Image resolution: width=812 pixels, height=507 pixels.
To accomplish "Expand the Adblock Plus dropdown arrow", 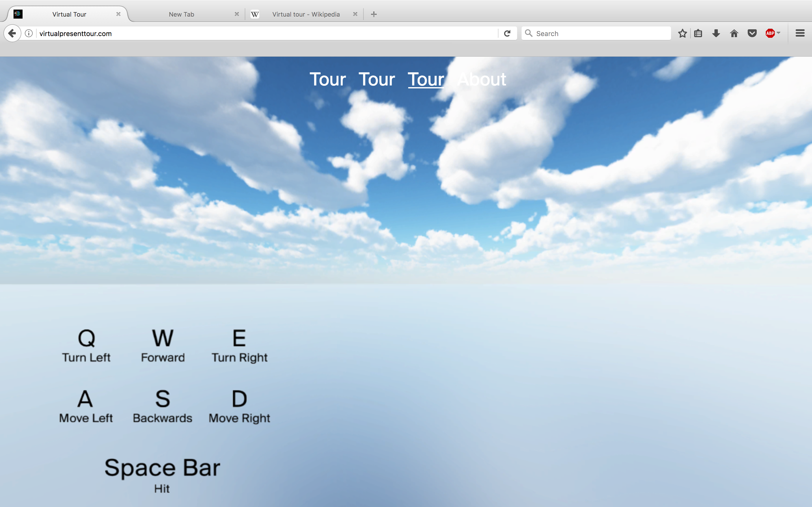I will [778, 33].
